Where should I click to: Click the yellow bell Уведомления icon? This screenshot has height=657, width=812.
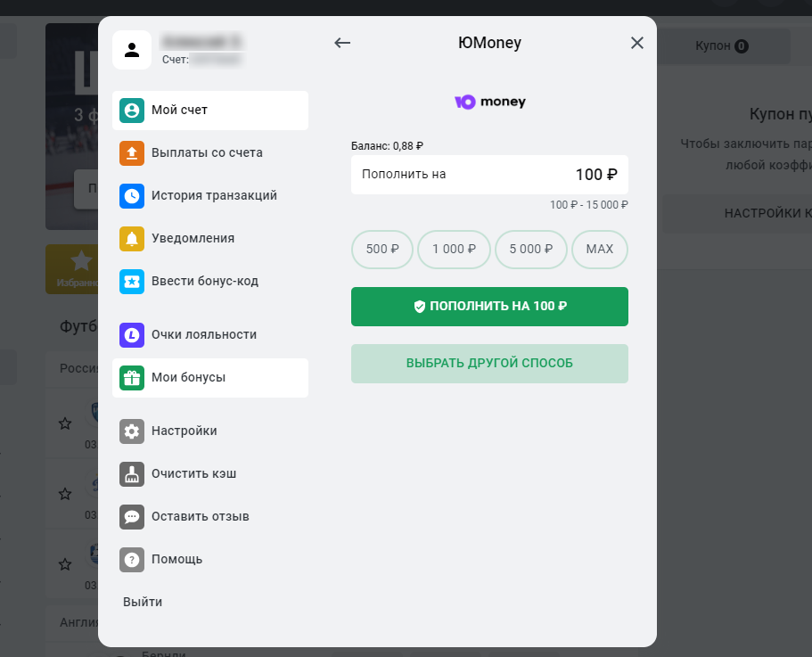[132, 239]
